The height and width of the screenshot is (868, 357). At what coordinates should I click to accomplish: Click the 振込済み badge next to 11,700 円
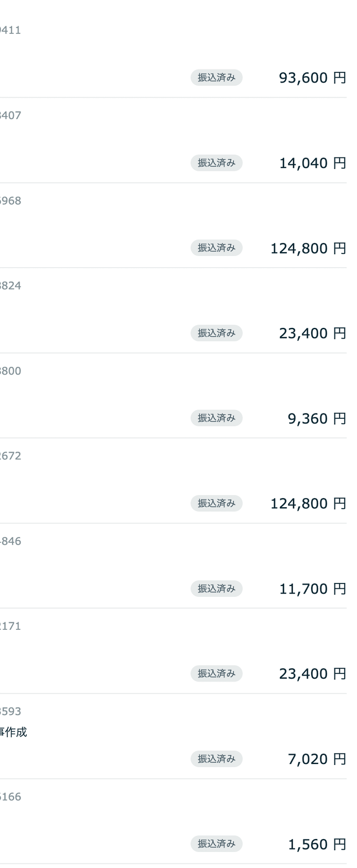coord(216,589)
